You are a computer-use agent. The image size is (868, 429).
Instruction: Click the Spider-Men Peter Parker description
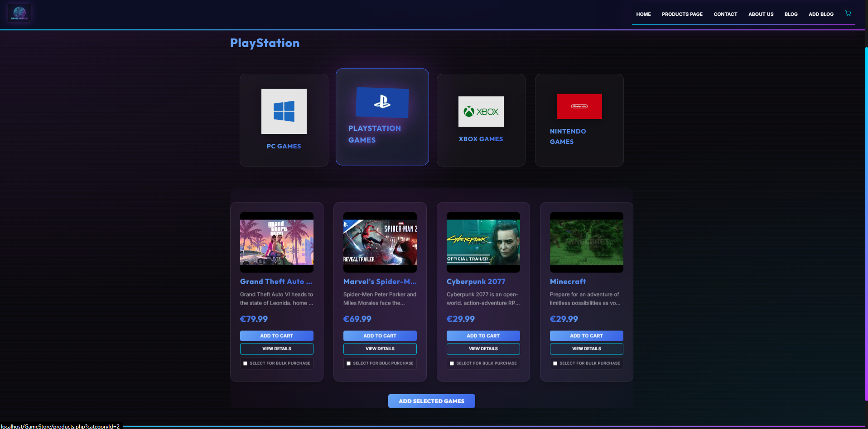tap(380, 299)
